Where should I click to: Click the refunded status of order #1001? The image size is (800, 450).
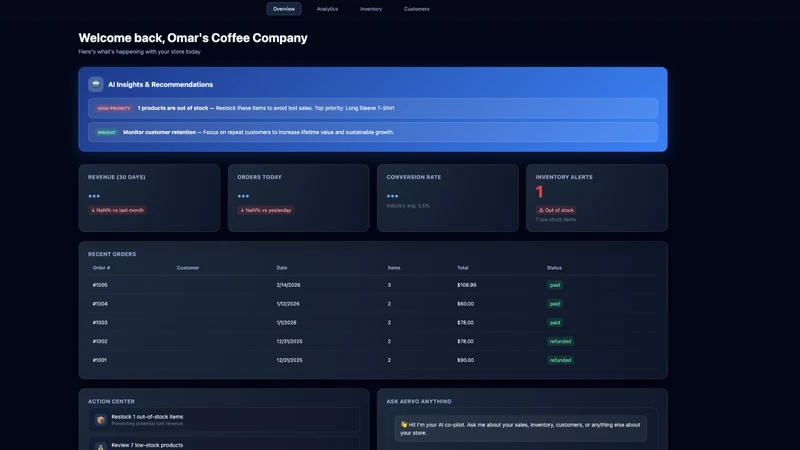coord(560,360)
